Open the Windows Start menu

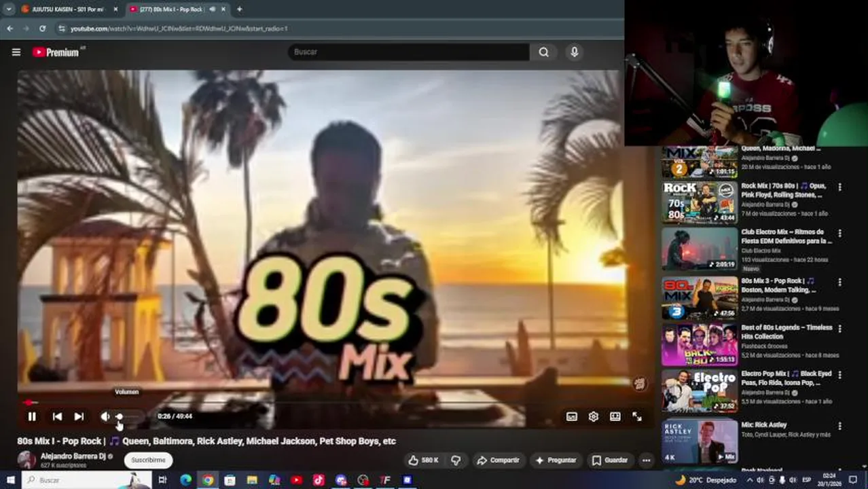[x=10, y=480]
